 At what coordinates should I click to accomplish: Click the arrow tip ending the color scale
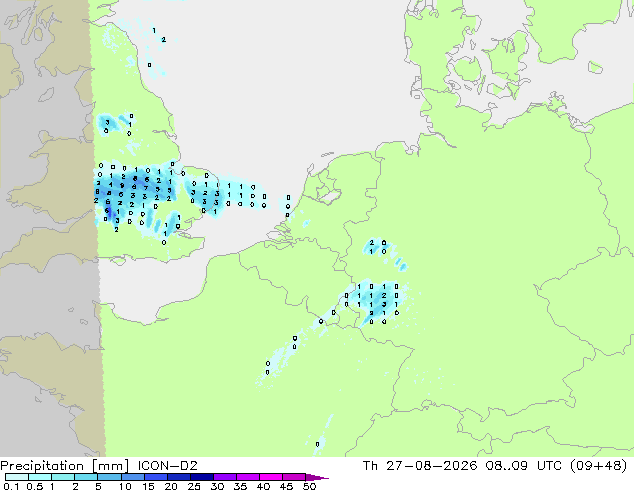click(317, 477)
